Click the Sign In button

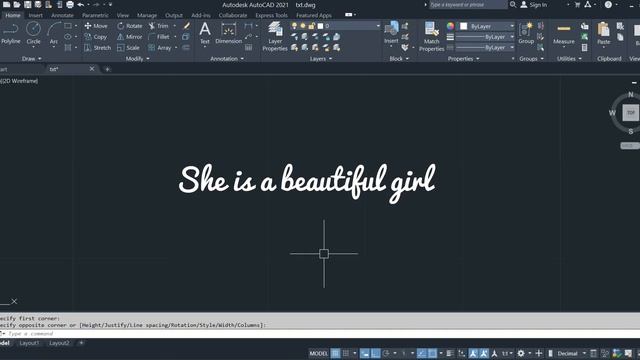coord(534,4)
